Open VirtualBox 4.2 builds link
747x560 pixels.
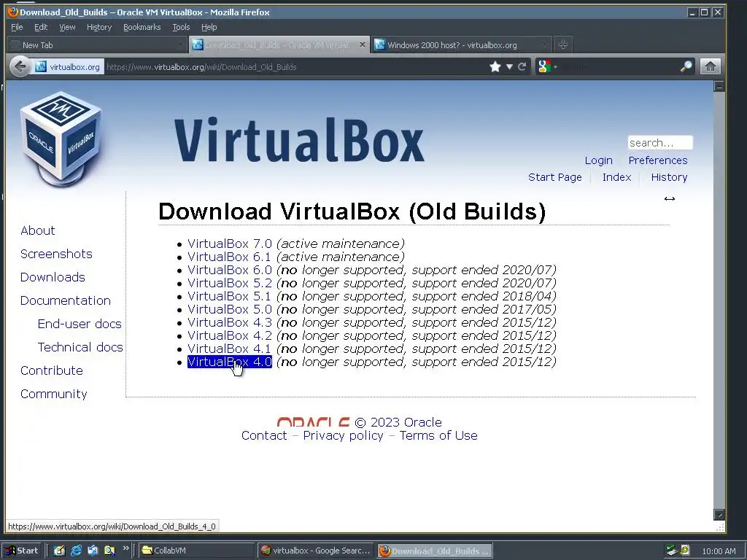click(230, 335)
